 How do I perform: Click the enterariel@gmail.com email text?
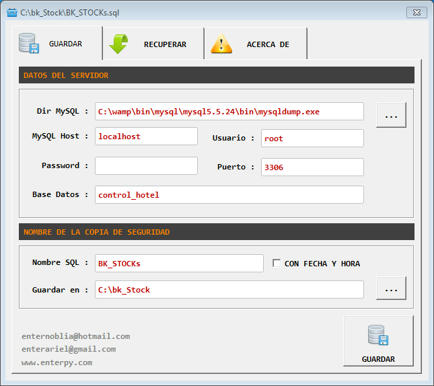tap(69, 349)
